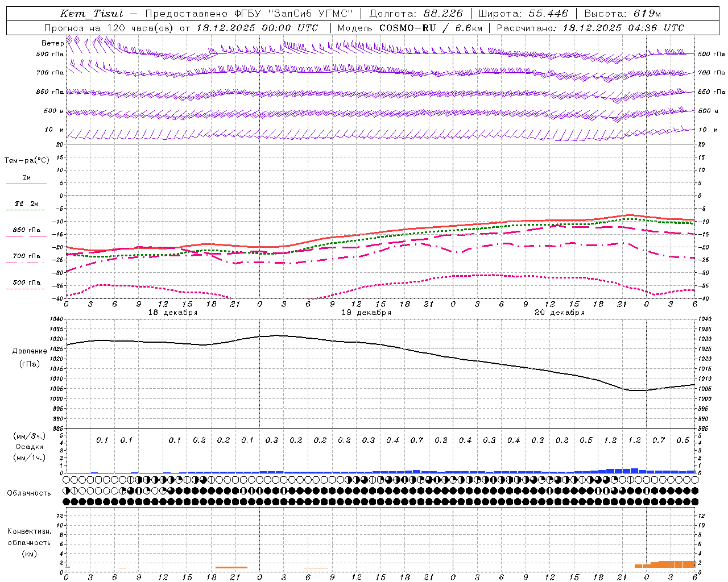
Task: Click the station name Kem_Tisul in header
Action: pos(92,14)
